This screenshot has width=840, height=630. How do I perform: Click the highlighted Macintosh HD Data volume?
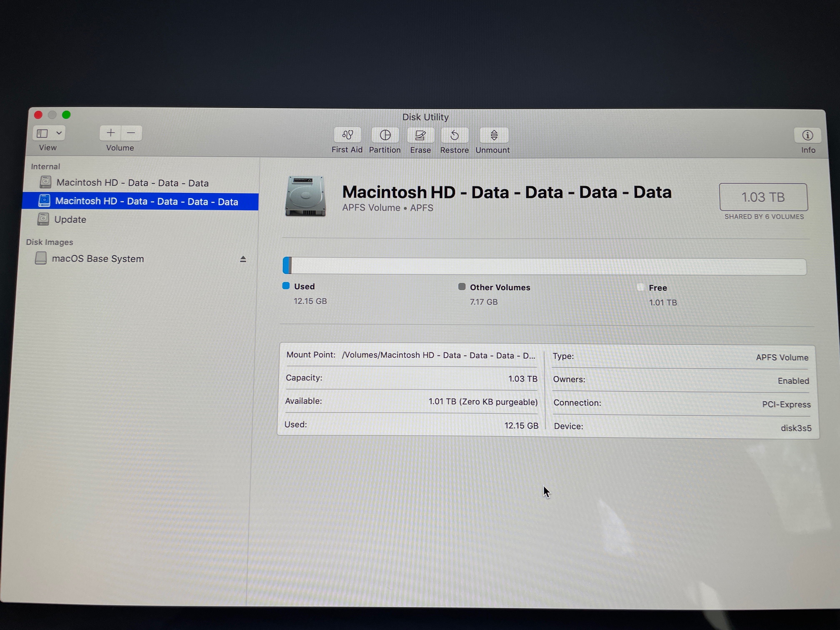(x=147, y=201)
